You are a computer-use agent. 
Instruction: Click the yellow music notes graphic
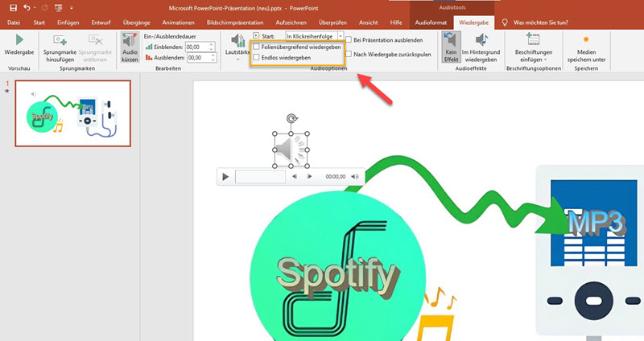pyautogui.click(x=438, y=314)
